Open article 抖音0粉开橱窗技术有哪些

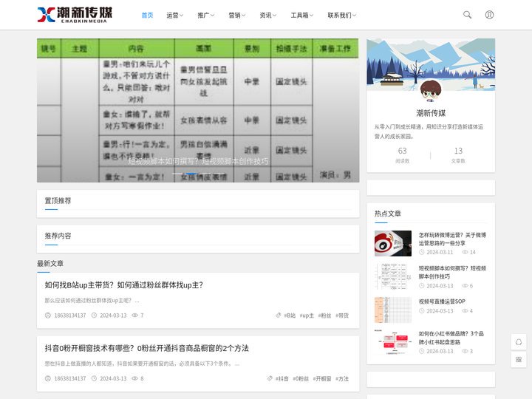pyautogui.click(x=146, y=348)
